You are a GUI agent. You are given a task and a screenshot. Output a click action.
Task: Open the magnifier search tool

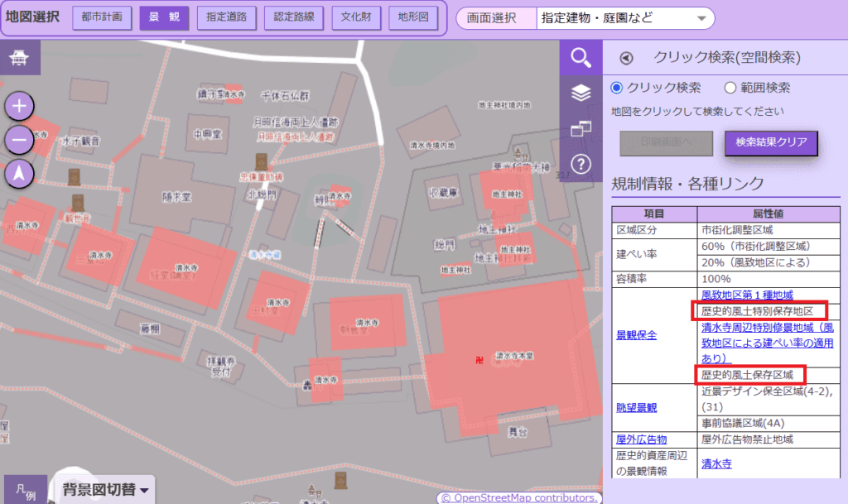581,57
